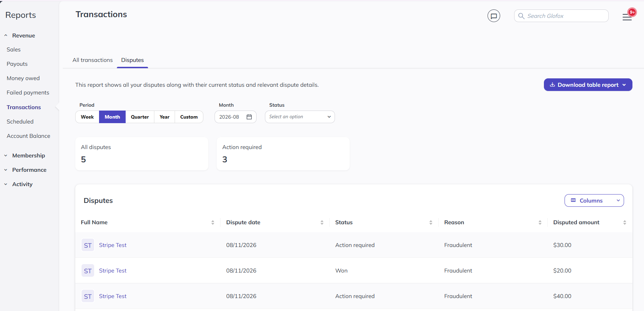This screenshot has width=644, height=311.
Task: Select the Quarter period
Action: tap(140, 117)
